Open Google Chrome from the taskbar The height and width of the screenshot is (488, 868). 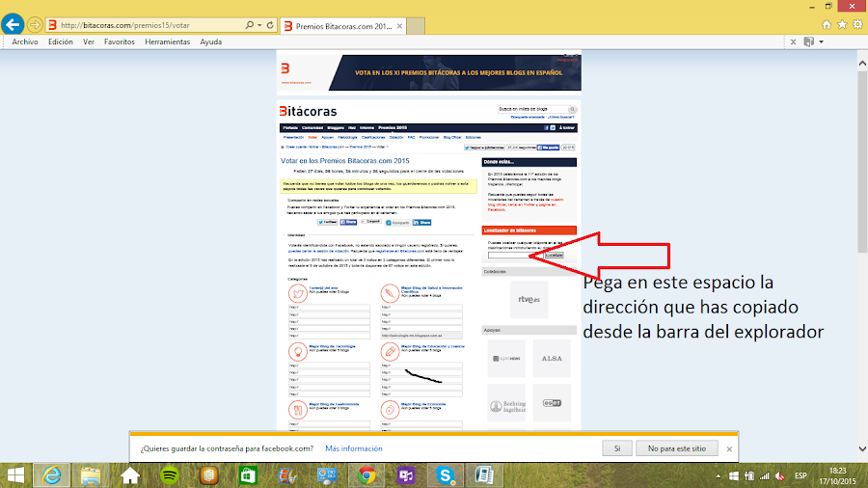(x=366, y=475)
